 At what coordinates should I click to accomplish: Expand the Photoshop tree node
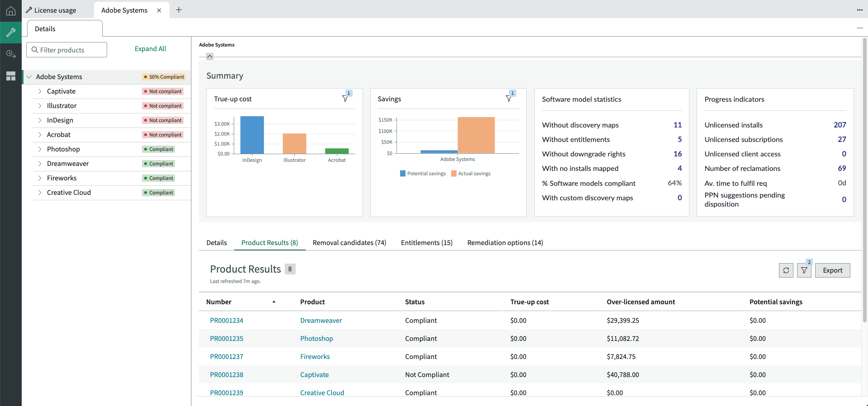click(40, 149)
